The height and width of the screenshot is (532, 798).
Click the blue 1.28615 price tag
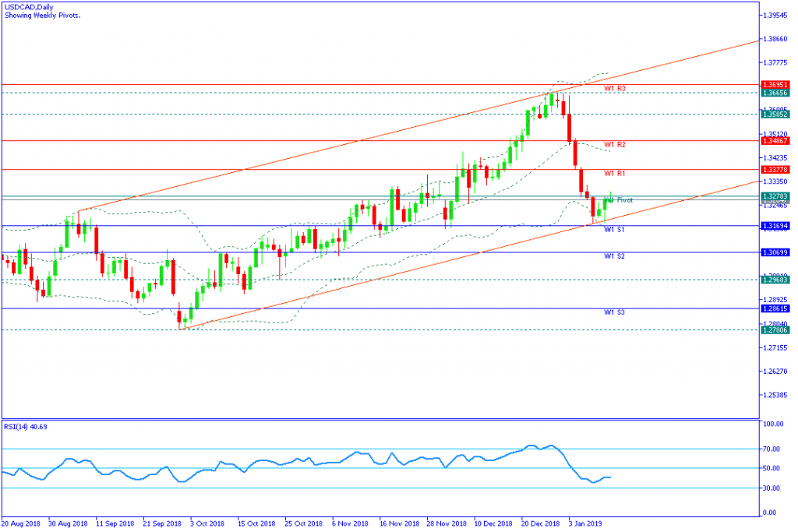pos(776,308)
